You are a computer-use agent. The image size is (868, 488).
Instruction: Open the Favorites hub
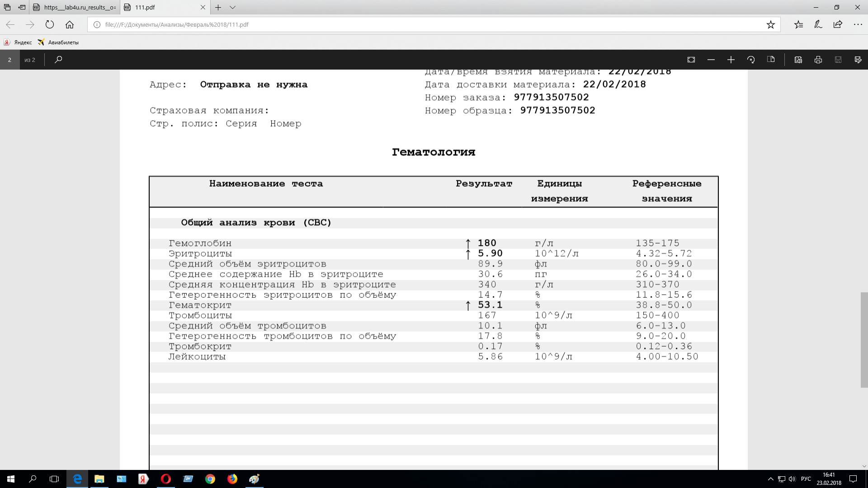point(798,24)
